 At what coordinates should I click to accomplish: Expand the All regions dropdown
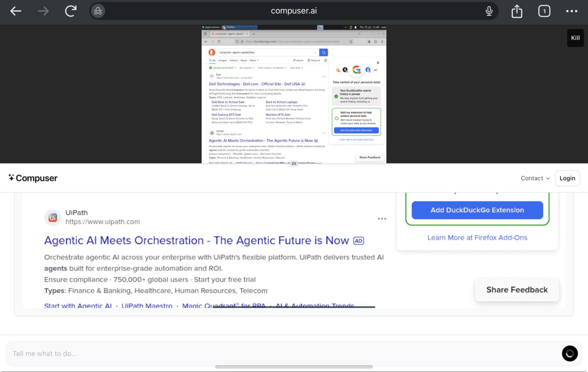pos(247,68)
